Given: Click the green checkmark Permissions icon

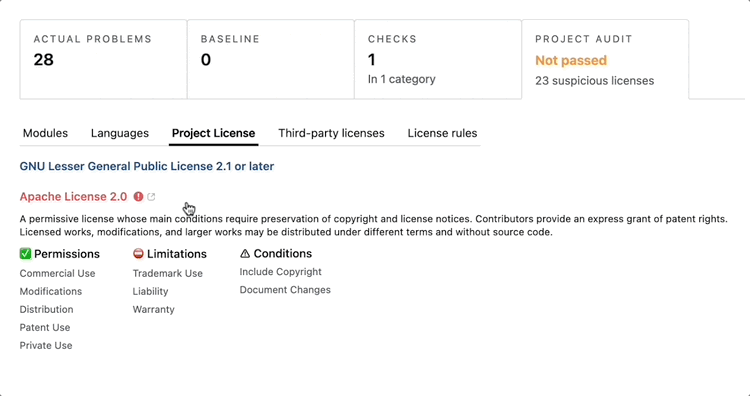Looking at the screenshot, I should tap(25, 253).
